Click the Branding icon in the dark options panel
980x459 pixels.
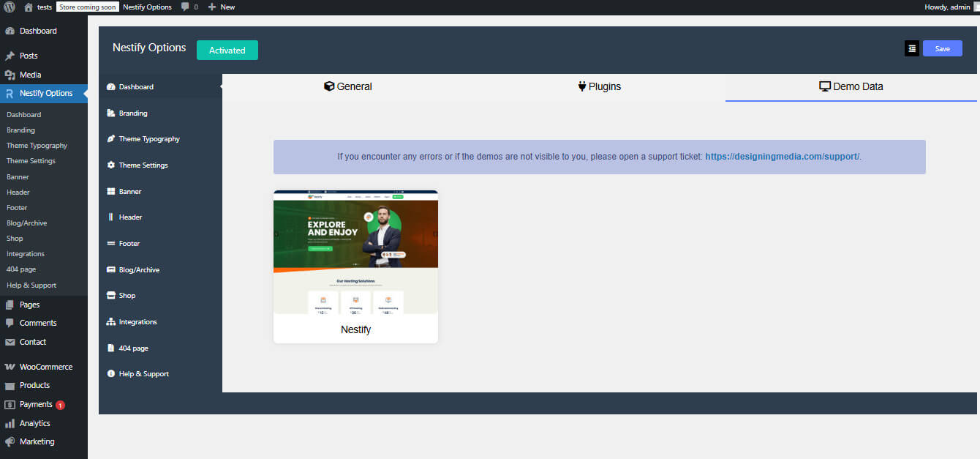point(111,113)
